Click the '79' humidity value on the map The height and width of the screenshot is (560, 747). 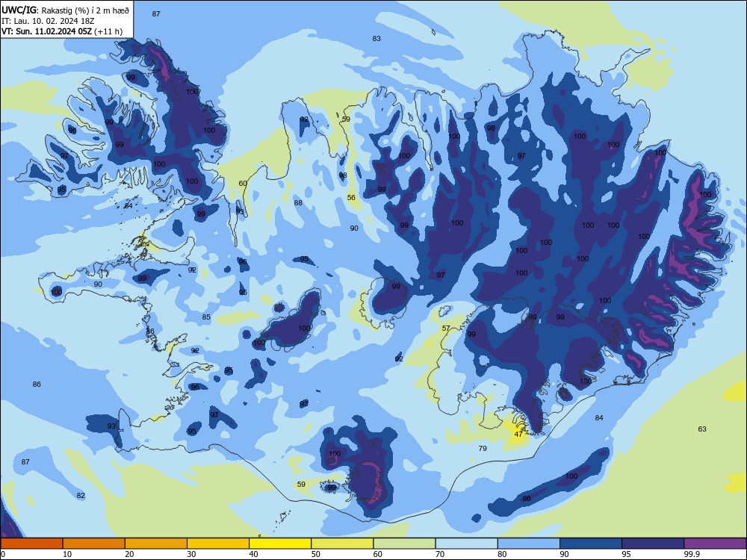coord(483,448)
